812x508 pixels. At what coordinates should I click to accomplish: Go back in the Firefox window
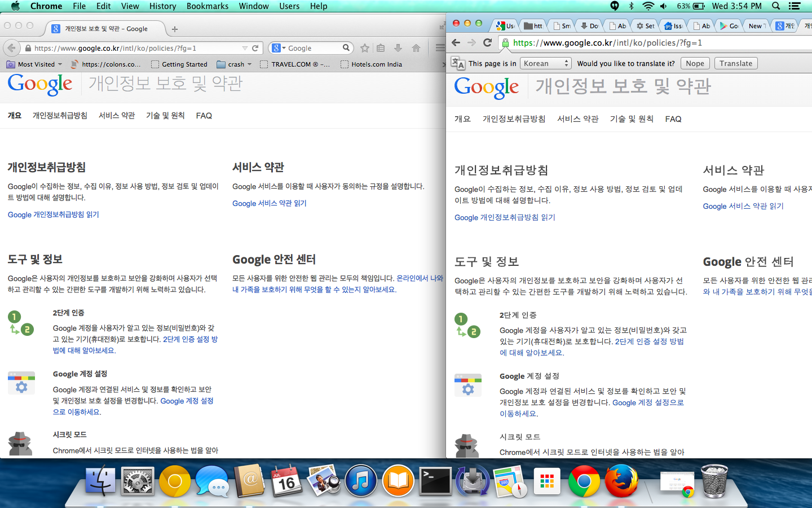(x=11, y=48)
